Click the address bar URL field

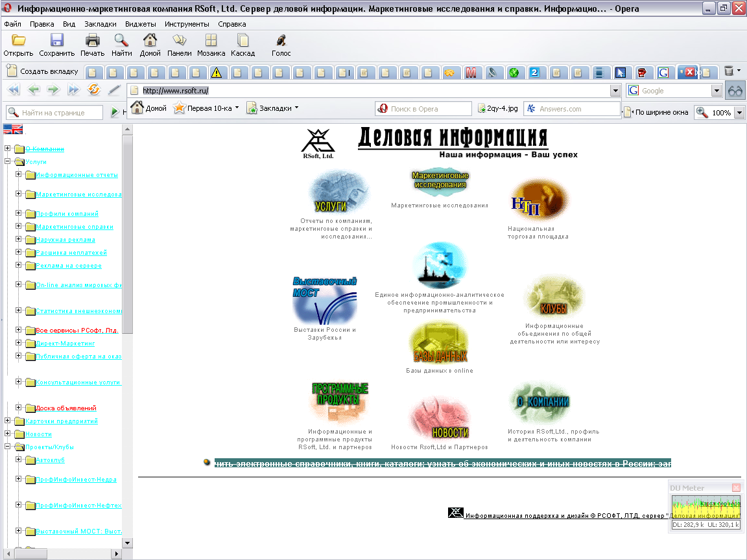click(x=369, y=91)
